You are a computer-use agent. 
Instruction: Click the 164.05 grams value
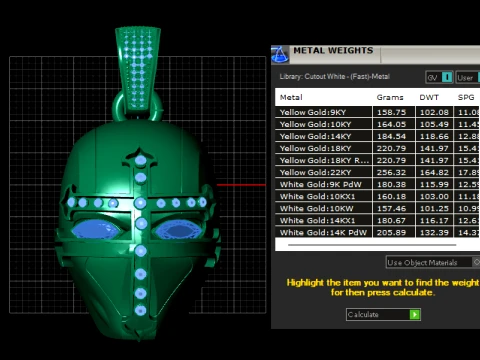click(391, 124)
